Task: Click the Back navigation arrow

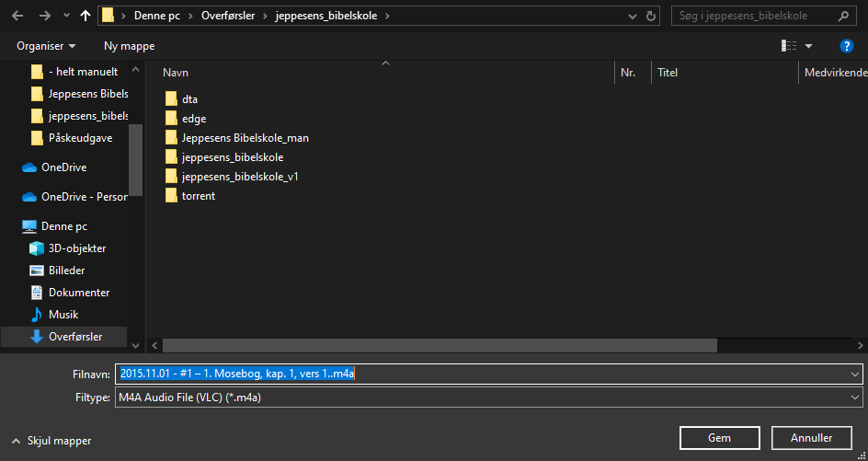Action: (x=19, y=16)
